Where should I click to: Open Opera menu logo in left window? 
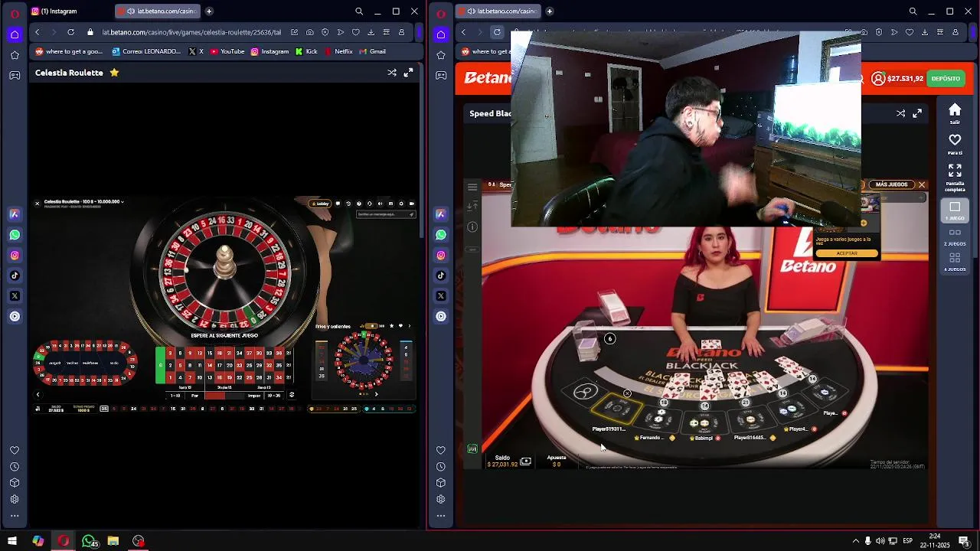pyautogui.click(x=15, y=12)
